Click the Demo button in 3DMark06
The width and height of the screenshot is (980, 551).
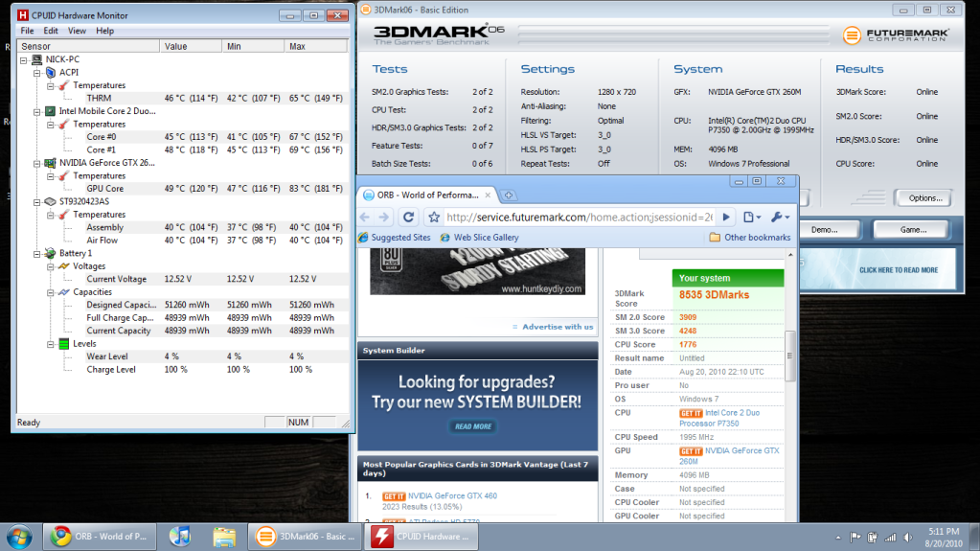(825, 230)
